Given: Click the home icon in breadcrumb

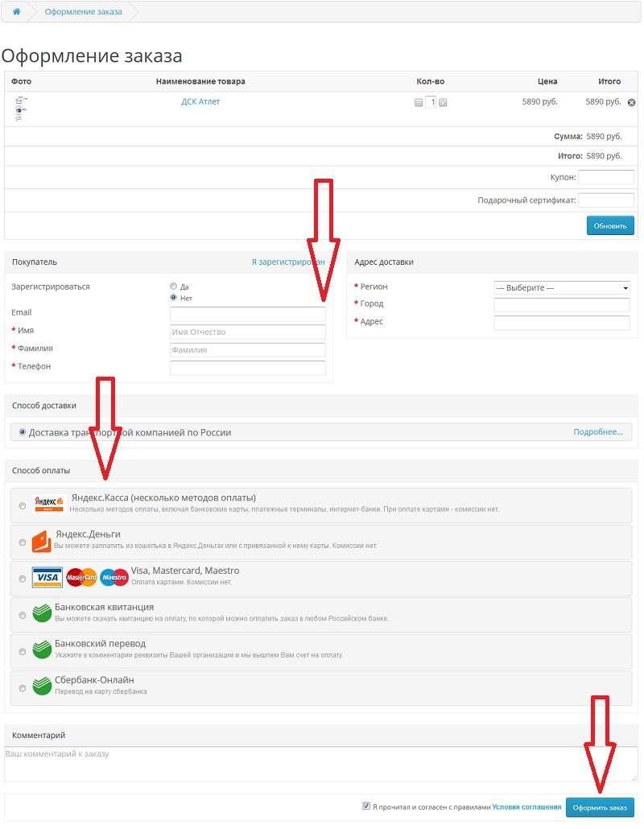Looking at the screenshot, I should coord(17,11).
